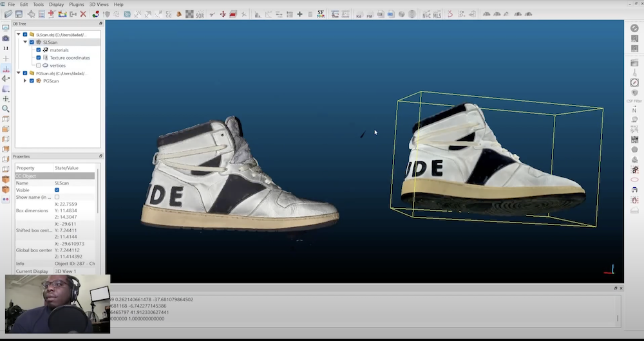The width and height of the screenshot is (644, 341).
Task: Toggle the SLScan.obj file checkbox
Action: click(x=25, y=35)
